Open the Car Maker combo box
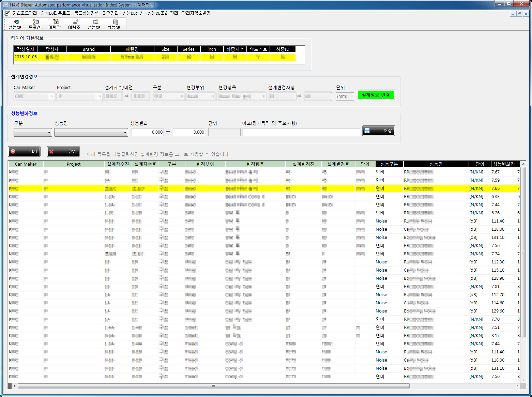 click(x=34, y=96)
